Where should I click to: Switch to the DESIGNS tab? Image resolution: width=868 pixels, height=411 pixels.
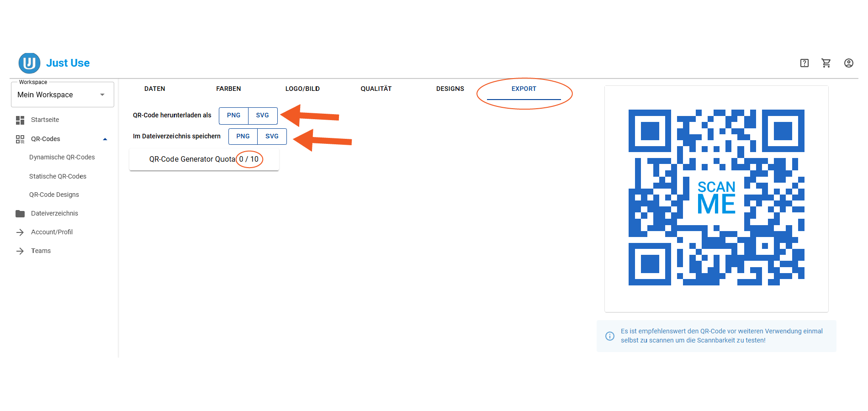tap(450, 89)
